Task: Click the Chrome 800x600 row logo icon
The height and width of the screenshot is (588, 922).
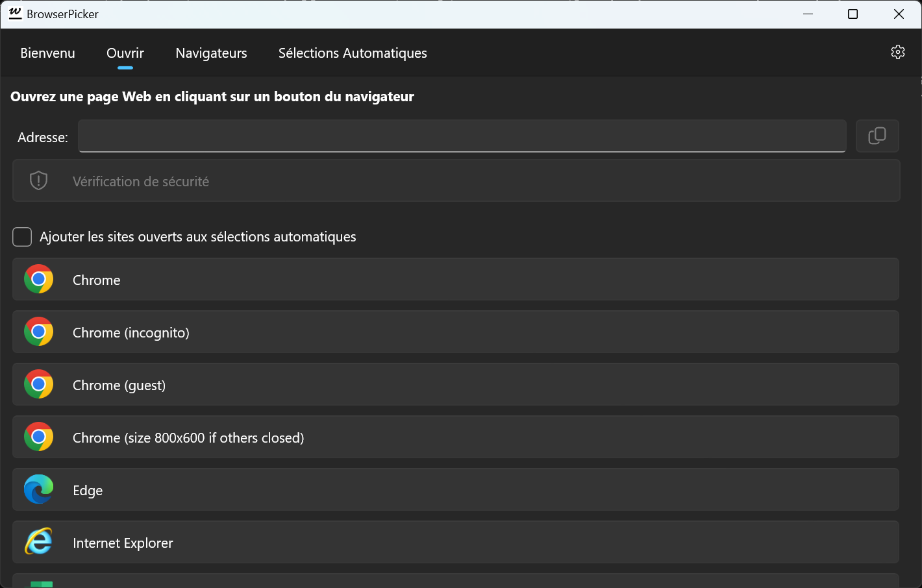Action: [39, 437]
